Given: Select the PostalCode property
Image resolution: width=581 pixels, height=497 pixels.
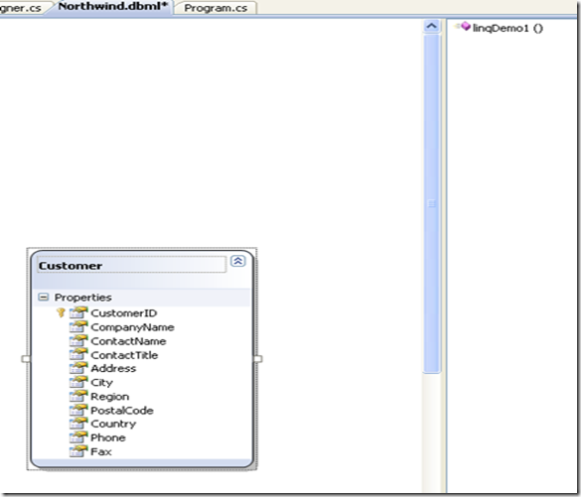Looking at the screenshot, I should pyautogui.click(x=122, y=410).
